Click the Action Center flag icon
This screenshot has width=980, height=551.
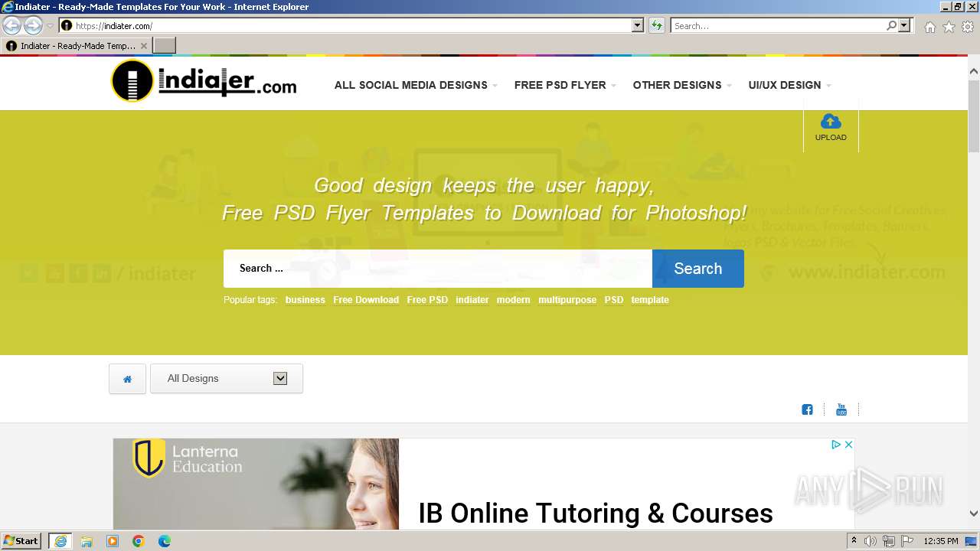907,541
